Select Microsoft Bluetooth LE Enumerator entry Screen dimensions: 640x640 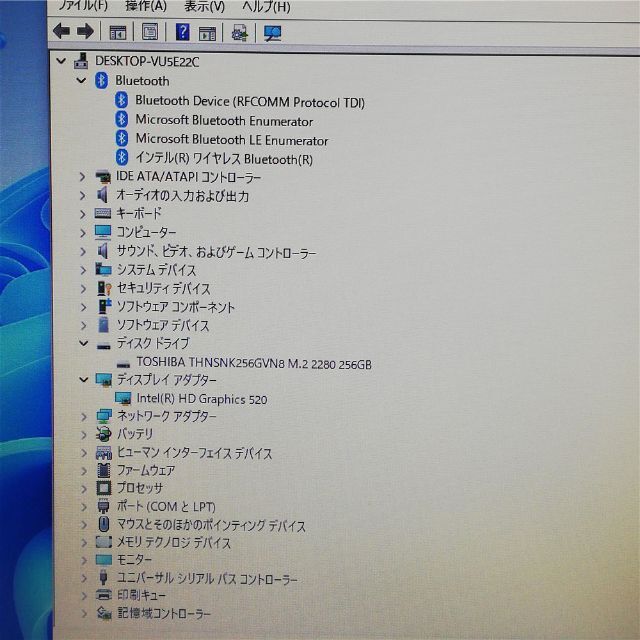coord(232,140)
